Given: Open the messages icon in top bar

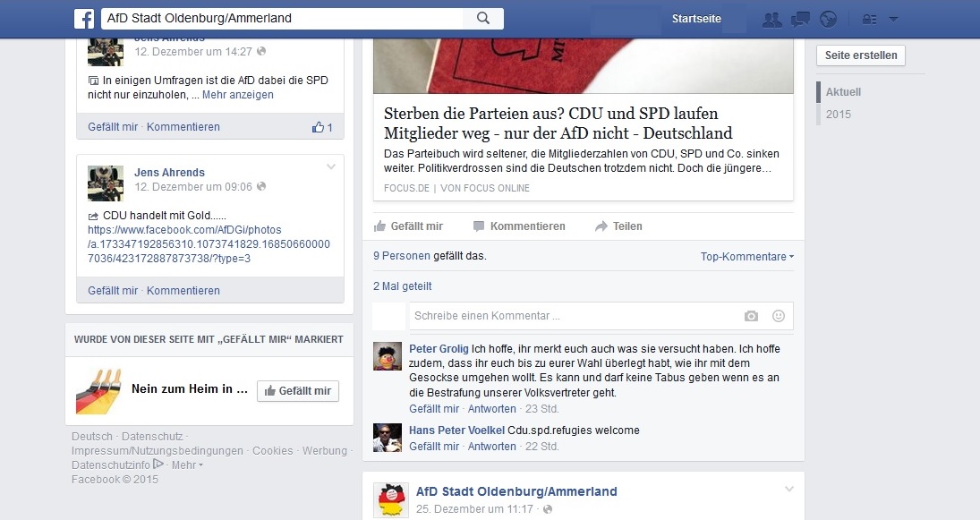Looking at the screenshot, I should tap(800, 20).
